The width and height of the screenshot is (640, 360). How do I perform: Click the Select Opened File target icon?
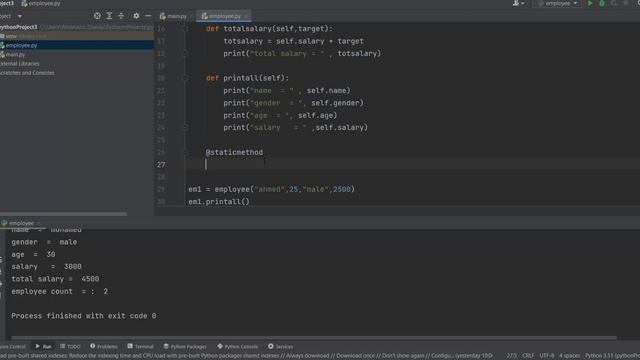[97, 16]
